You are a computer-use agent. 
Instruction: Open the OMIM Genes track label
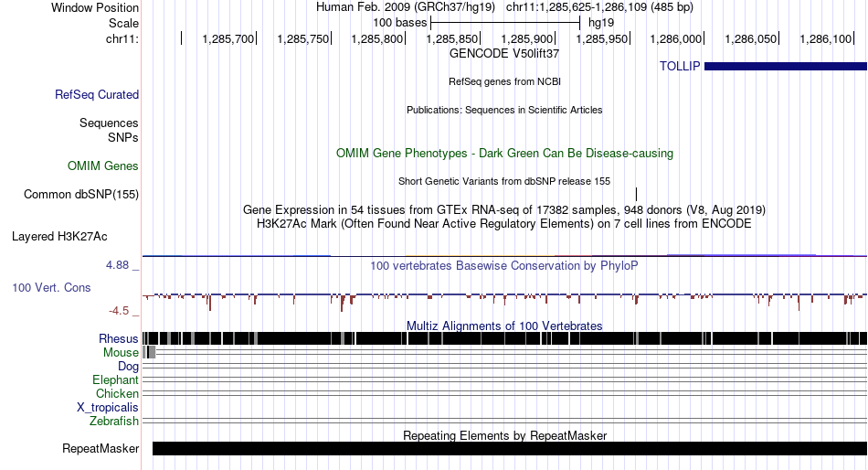103,166
